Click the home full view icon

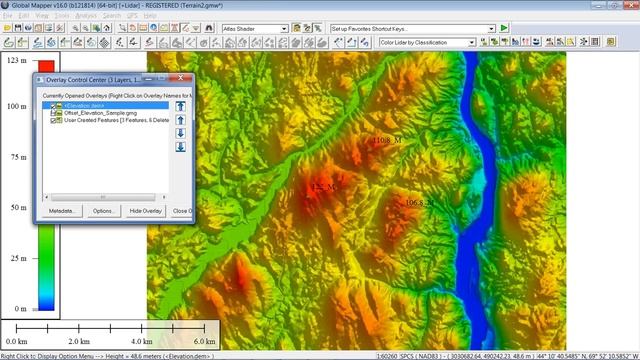point(107,28)
